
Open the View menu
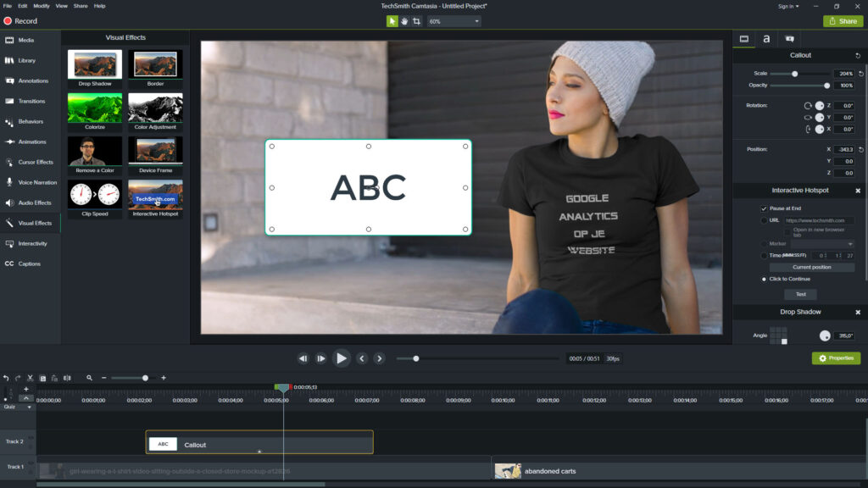pos(61,6)
